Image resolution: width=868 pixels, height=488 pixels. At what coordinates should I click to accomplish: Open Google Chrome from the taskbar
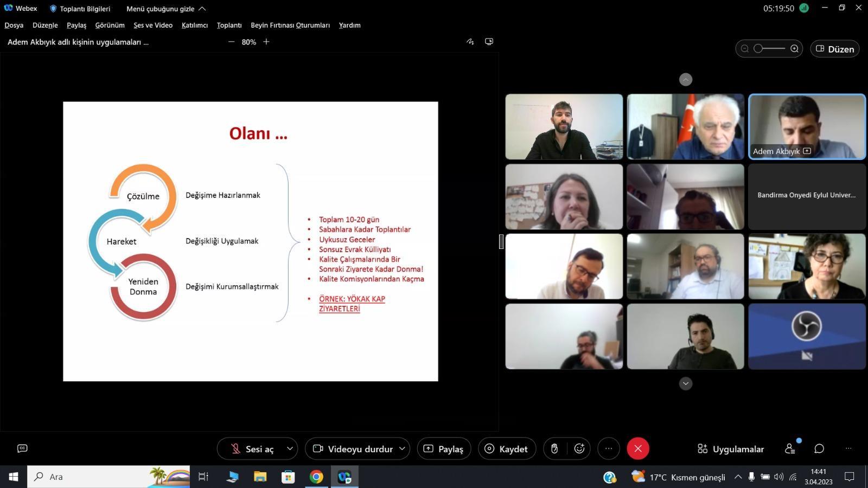pyautogui.click(x=316, y=477)
